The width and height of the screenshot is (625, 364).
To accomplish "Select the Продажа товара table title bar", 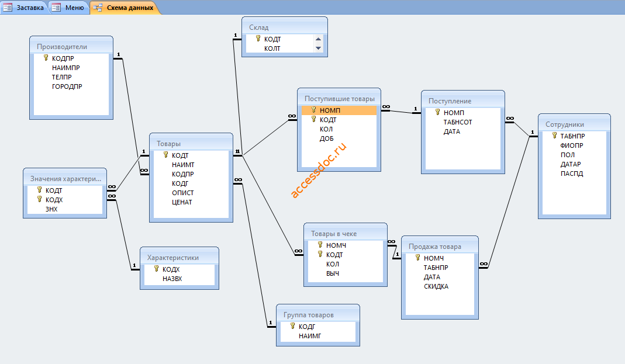I will coord(440,247).
